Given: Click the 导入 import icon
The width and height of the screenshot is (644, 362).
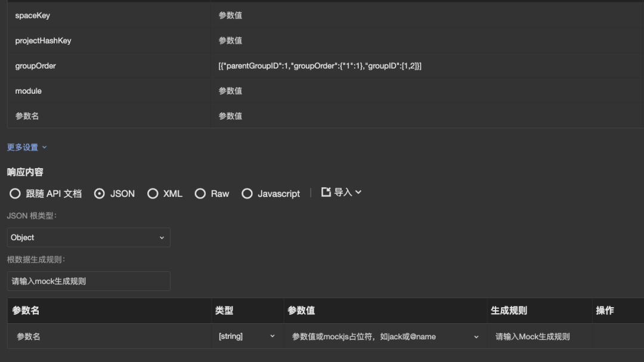Looking at the screenshot, I should point(326,192).
